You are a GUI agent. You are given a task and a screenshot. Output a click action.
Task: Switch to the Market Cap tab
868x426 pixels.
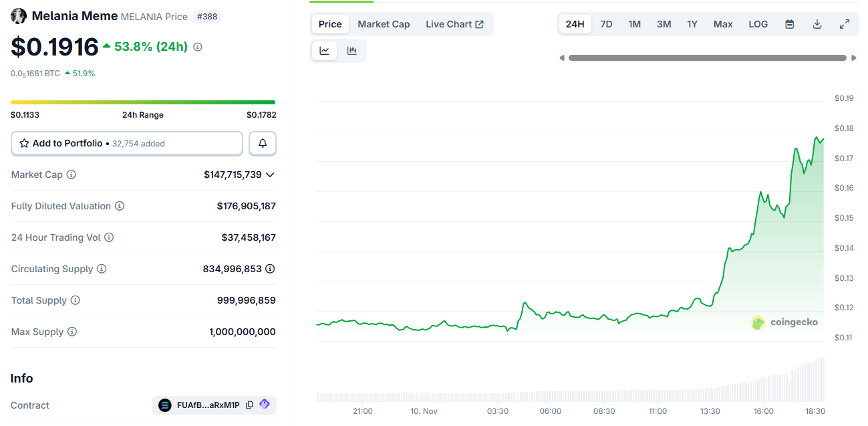coord(384,24)
